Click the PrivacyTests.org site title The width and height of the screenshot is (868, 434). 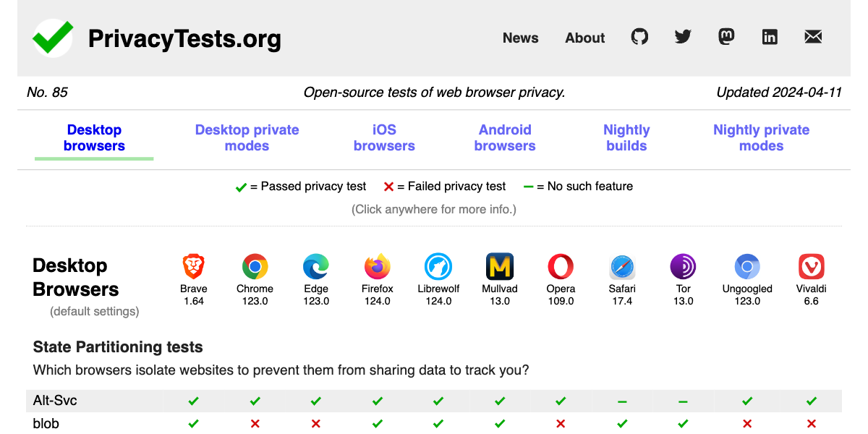pos(184,38)
